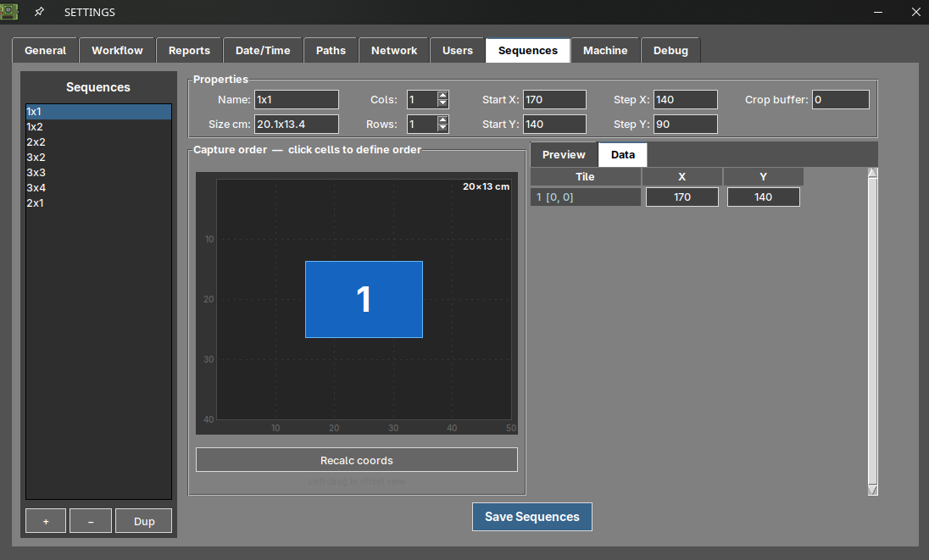Add a new sequence with plus button

pyautogui.click(x=46, y=521)
